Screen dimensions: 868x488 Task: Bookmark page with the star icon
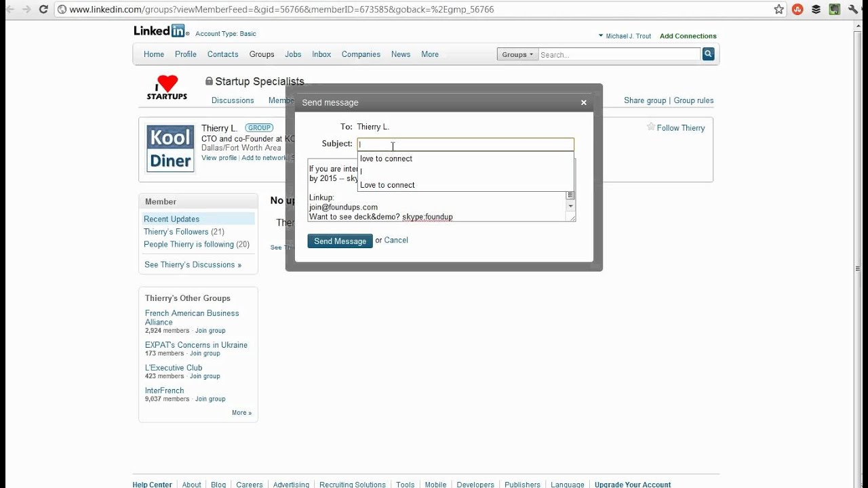779,9
